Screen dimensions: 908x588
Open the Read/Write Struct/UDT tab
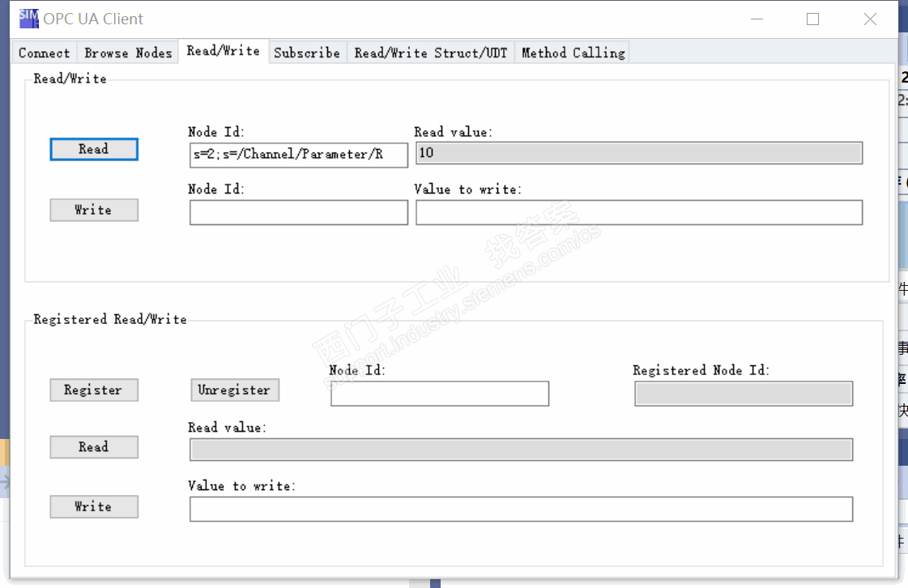[x=430, y=53]
